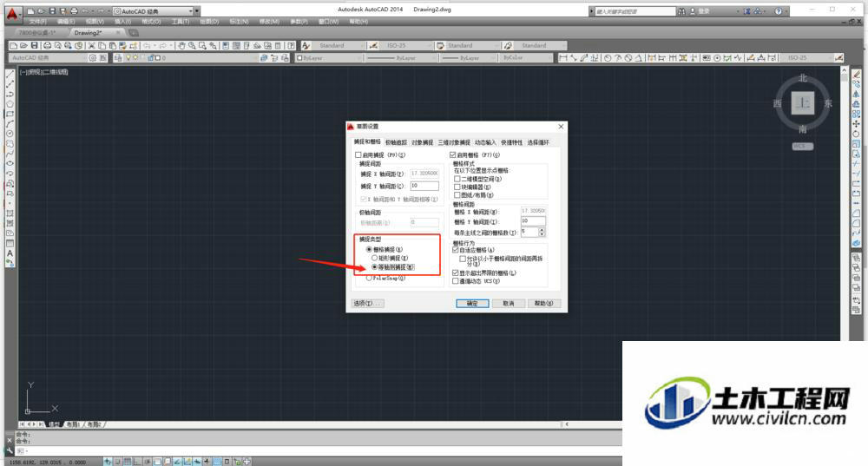Open the File (F) menu

[x=37, y=22]
